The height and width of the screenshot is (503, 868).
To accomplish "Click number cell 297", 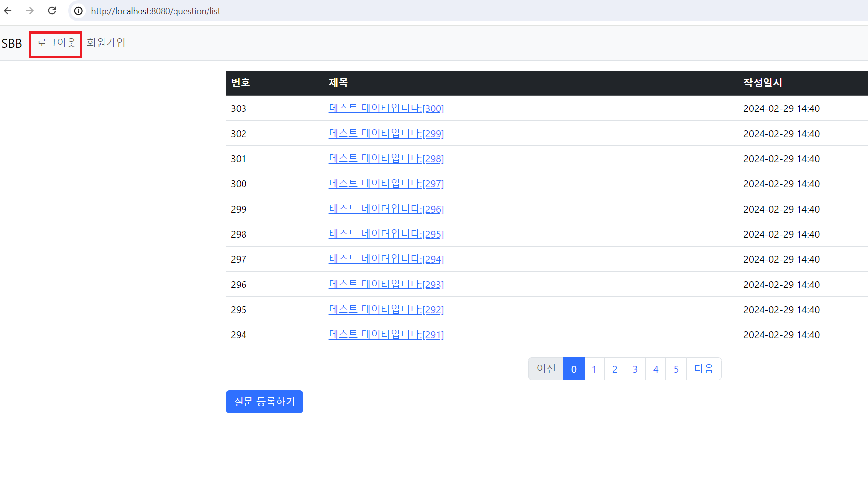I will pyautogui.click(x=239, y=259).
